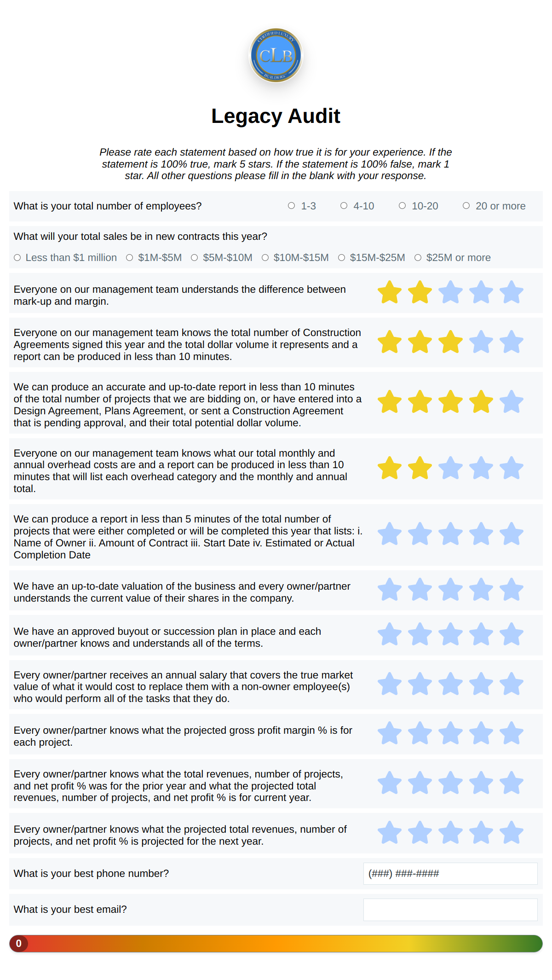Click the CLB Certified Luxury Builders logo
The width and height of the screenshot is (552, 980).
point(276,56)
